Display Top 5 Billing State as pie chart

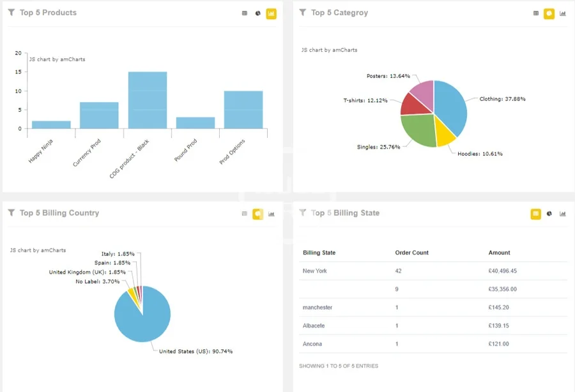[x=549, y=214]
